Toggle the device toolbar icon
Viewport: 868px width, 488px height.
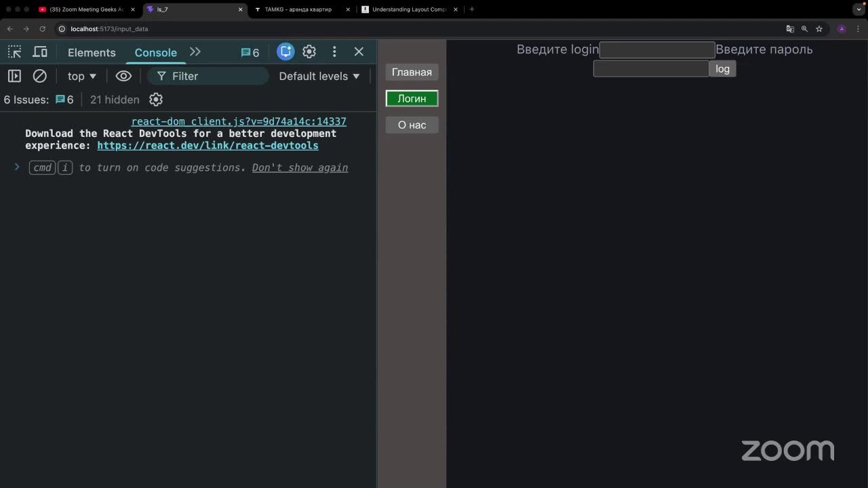tap(40, 52)
